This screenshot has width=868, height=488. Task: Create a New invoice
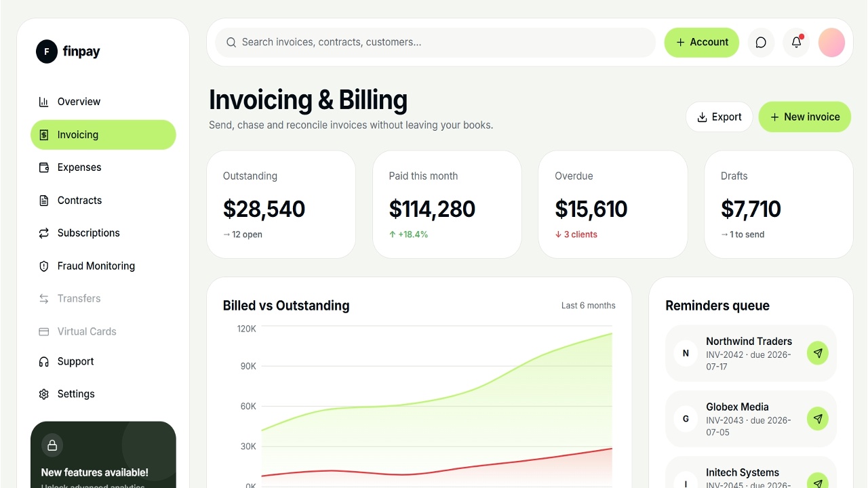point(805,117)
